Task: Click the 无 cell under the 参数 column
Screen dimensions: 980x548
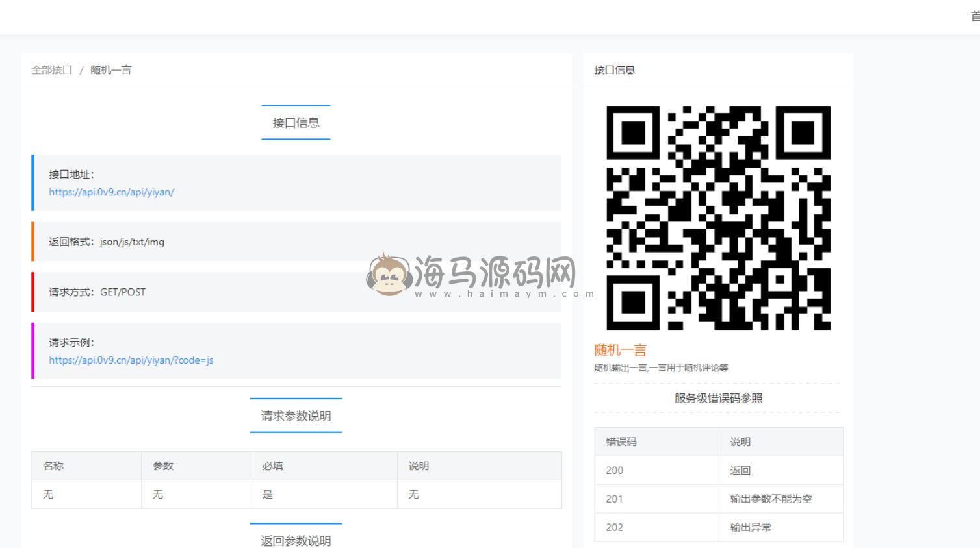Action: click(196, 495)
